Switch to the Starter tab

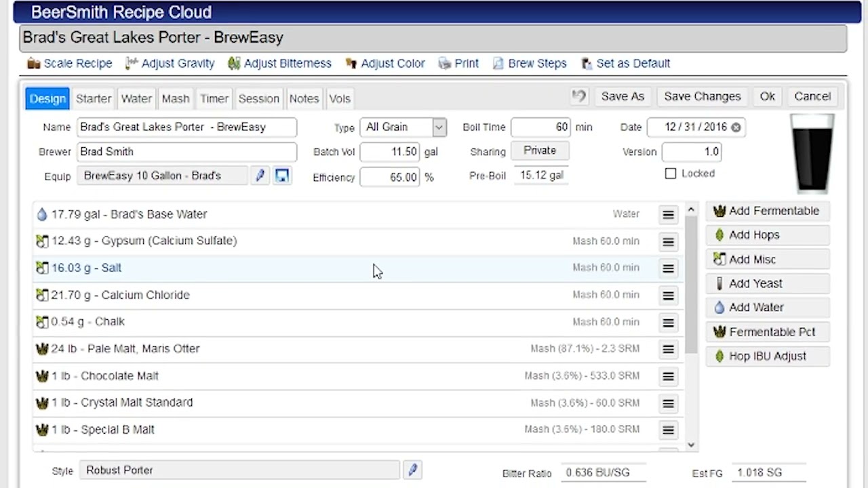tap(94, 98)
